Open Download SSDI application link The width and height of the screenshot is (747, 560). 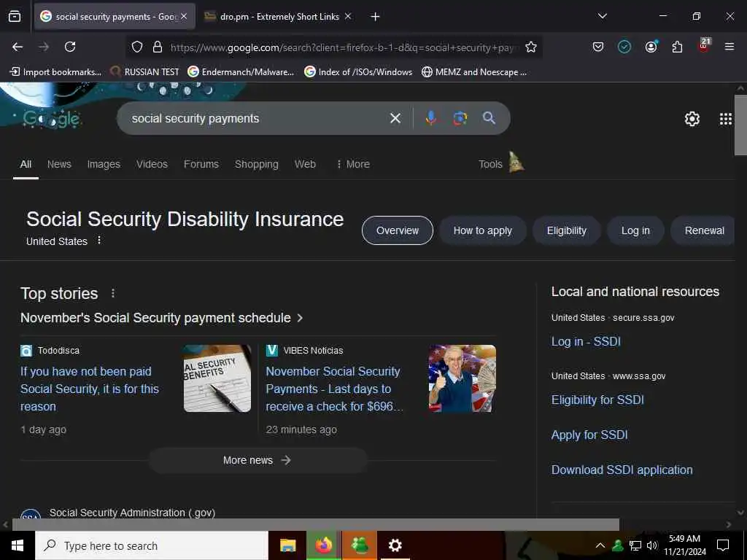[x=622, y=470]
